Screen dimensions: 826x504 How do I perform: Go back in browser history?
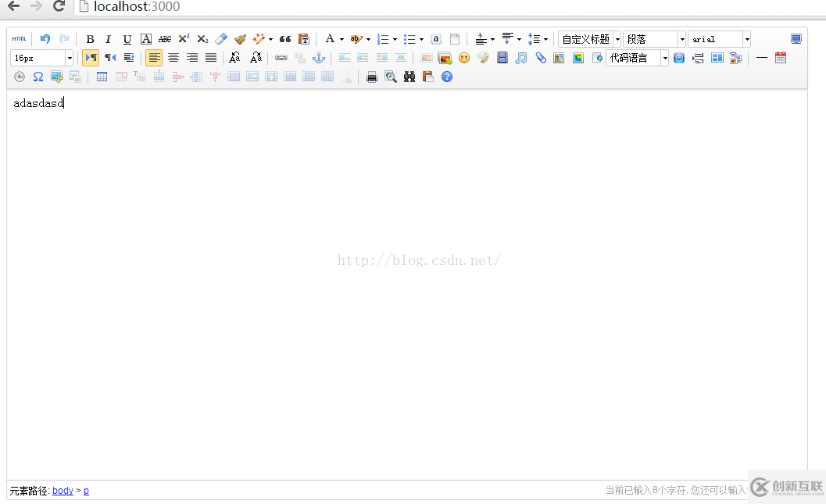click(13, 6)
